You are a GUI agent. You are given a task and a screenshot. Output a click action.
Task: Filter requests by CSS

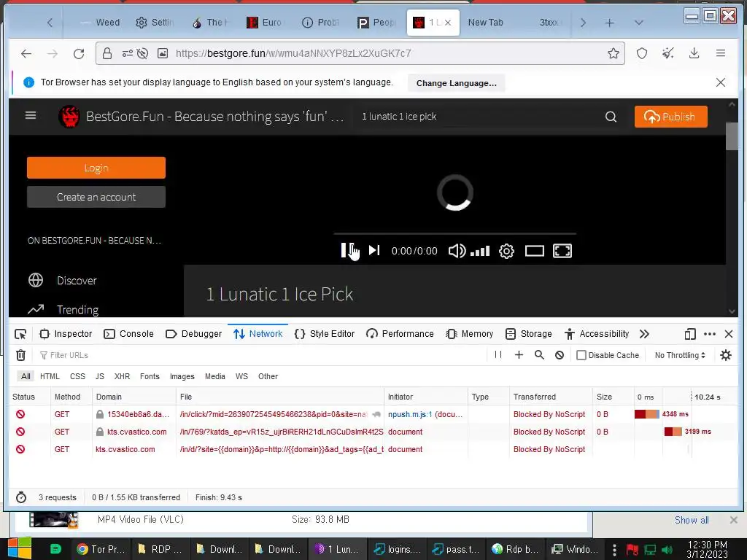pos(77,376)
